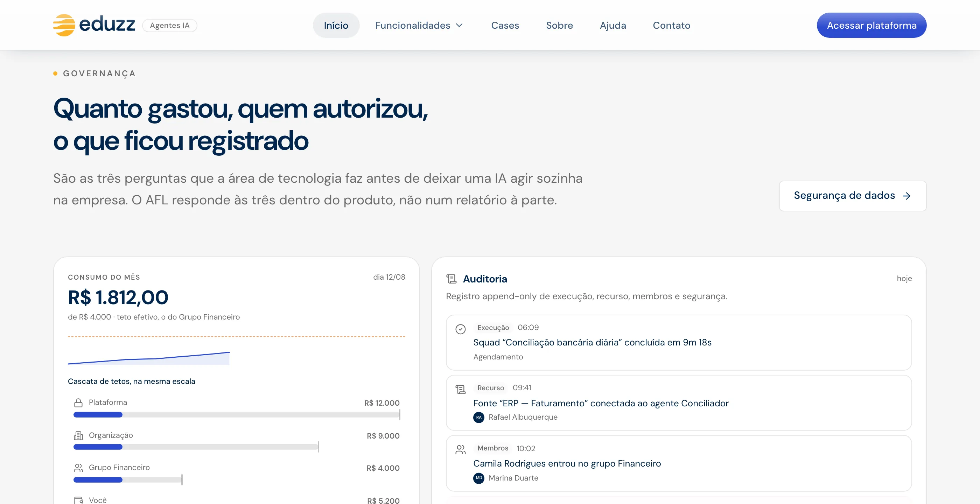Click the Organização R$ 9.000 progress bar
980x504 pixels.
coord(196,447)
